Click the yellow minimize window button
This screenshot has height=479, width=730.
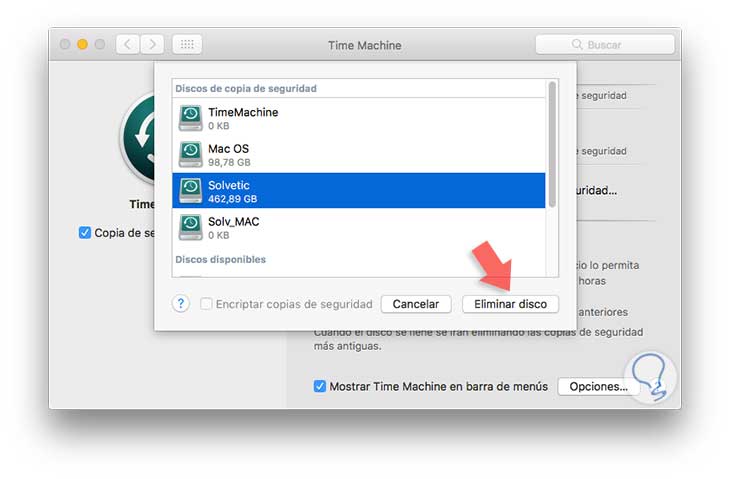point(82,44)
